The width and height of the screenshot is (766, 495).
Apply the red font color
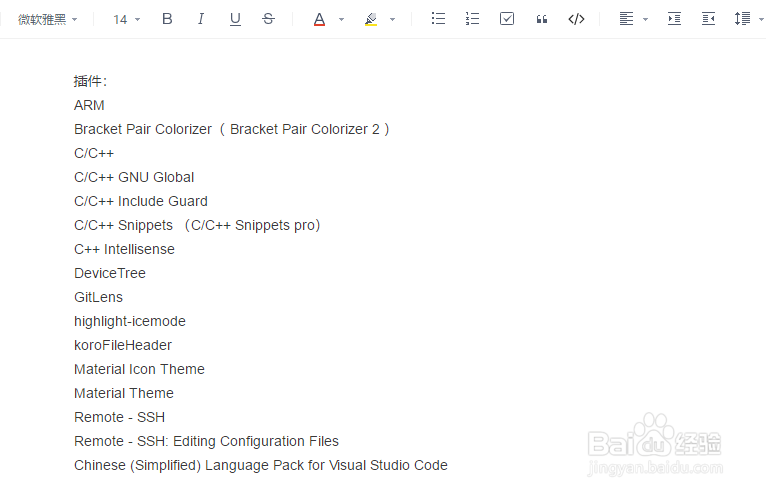tap(319, 20)
